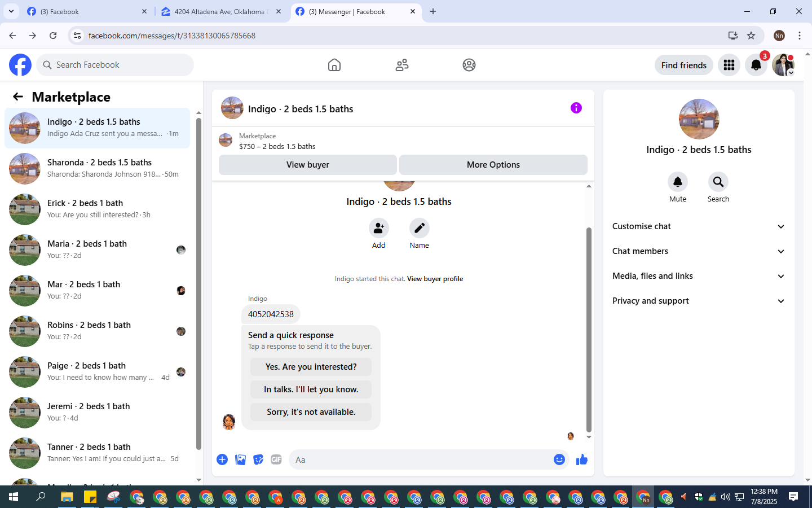
Task: Click the Facebook logo icon
Action: [20, 65]
